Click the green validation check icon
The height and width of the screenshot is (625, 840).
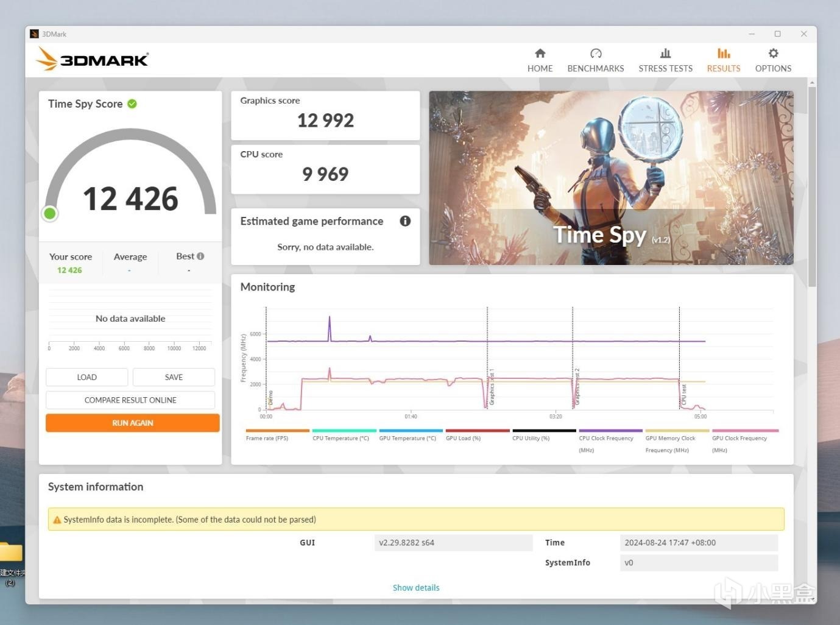click(x=132, y=104)
